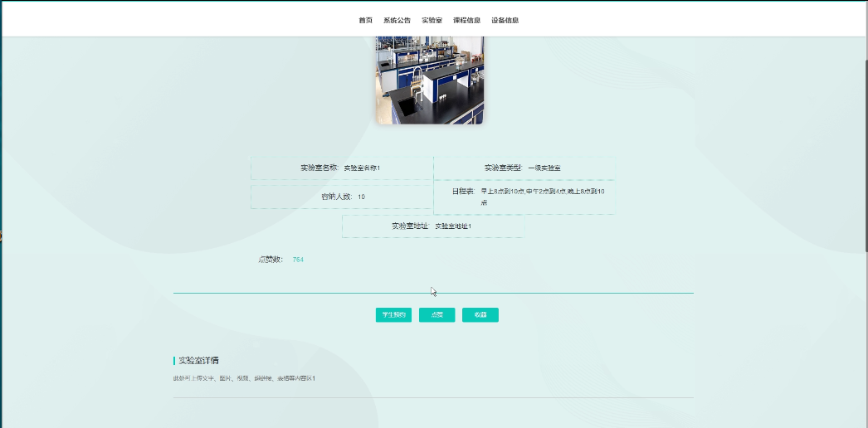
Task: Click the capacity value 10
Action: (361, 197)
